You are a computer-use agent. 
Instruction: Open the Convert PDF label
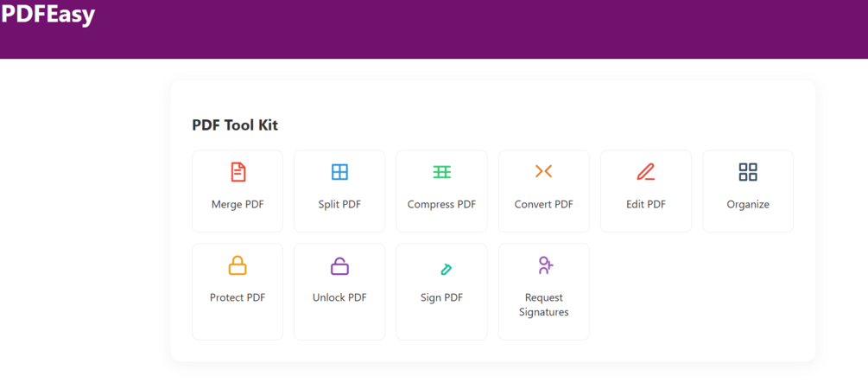tap(543, 205)
